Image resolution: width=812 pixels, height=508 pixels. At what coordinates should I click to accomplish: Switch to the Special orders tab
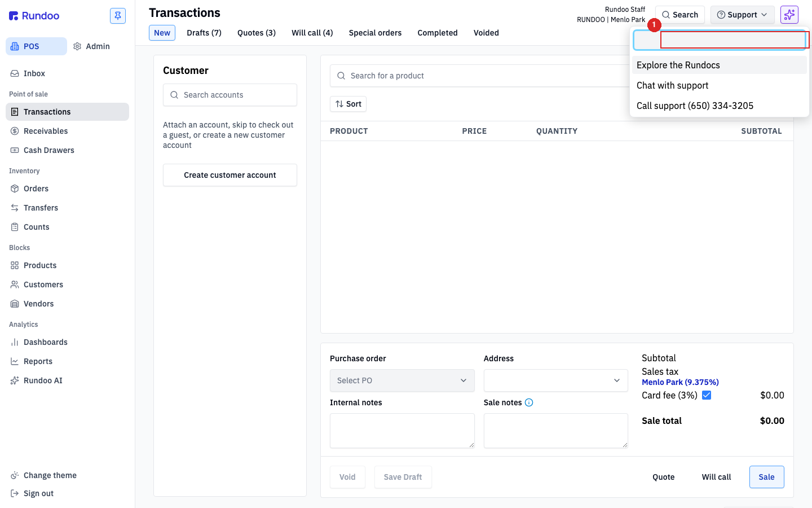click(376, 33)
